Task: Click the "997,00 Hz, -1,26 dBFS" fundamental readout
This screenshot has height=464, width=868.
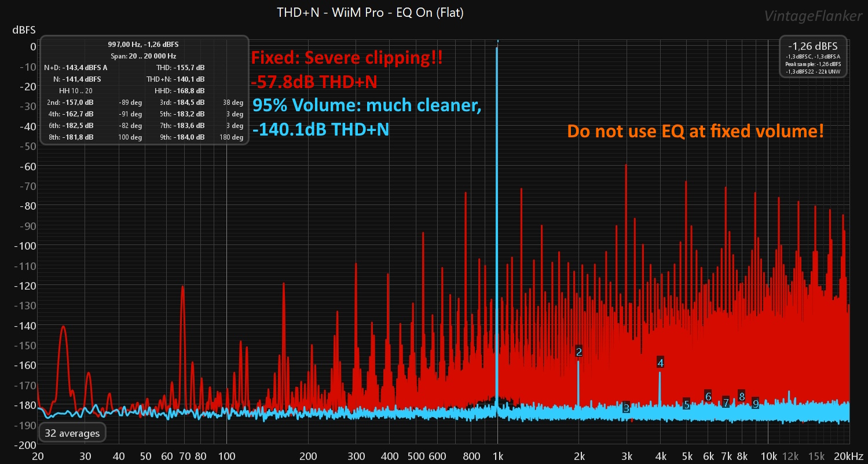Action: [x=143, y=45]
